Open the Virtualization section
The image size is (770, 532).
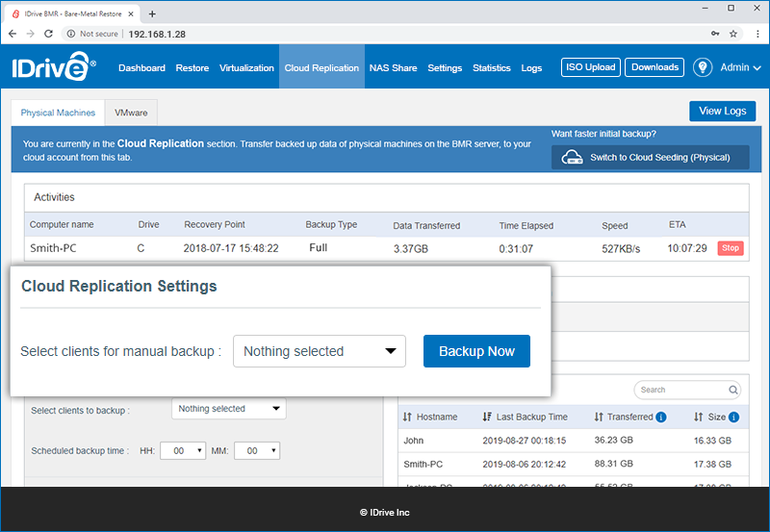pos(246,67)
